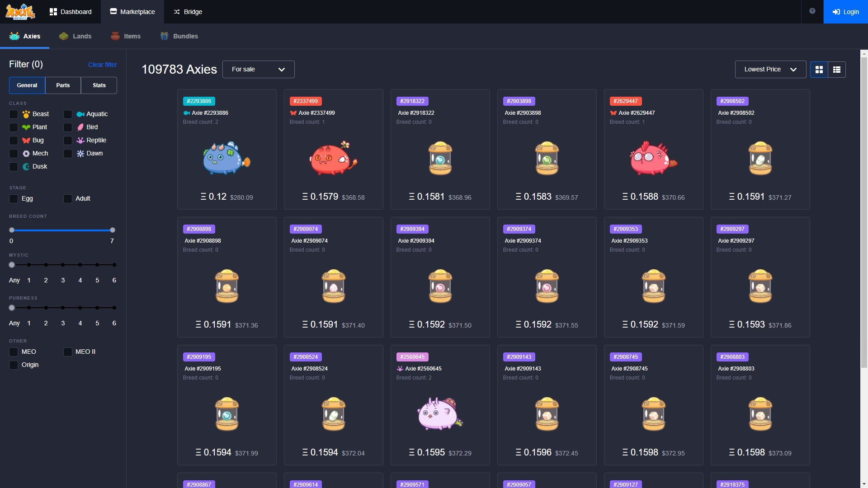Viewport: 868px width, 488px height.
Task: Click the red bug Axie #2337499 image
Action: click(x=333, y=158)
